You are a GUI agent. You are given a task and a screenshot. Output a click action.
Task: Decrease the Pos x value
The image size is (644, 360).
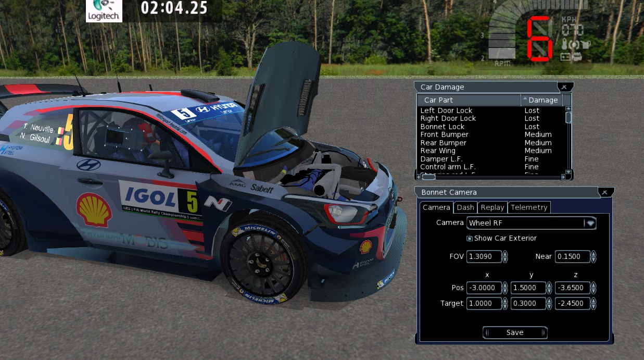(x=505, y=291)
